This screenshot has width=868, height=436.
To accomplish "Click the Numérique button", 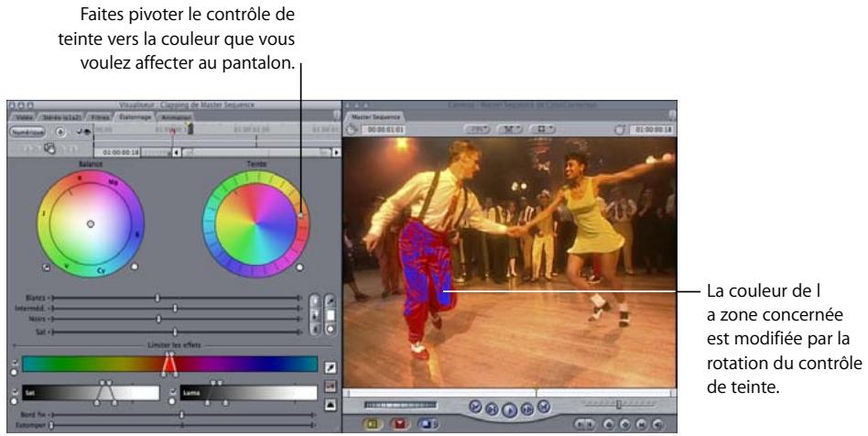I will coord(27,133).
